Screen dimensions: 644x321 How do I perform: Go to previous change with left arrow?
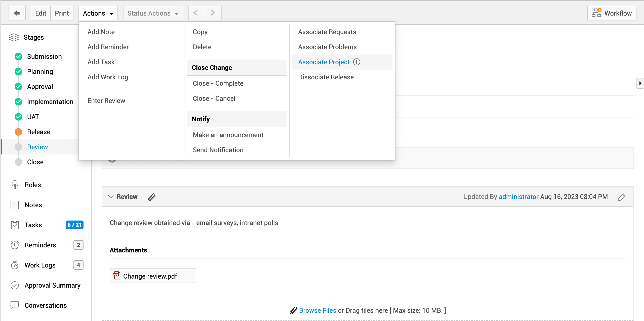pyautogui.click(x=196, y=13)
